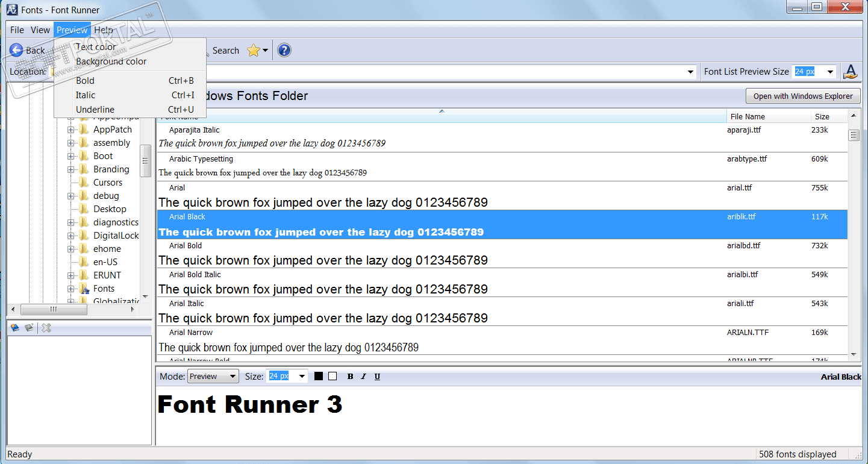The image size is (868, 464).
Task: Click Open with Windows Explorer button
Action: click(x=803, y=96)
